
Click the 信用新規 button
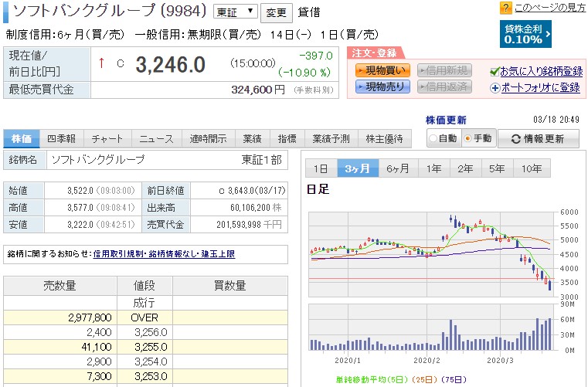(x=444, y=70)
